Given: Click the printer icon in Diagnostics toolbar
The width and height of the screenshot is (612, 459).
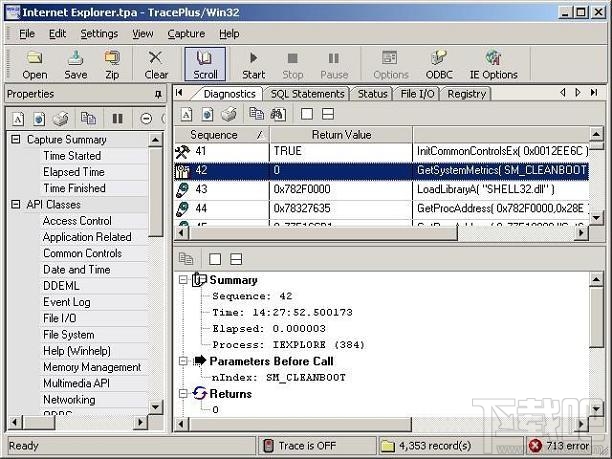Looking at the screenshot, I should click(x=229, y=114).
